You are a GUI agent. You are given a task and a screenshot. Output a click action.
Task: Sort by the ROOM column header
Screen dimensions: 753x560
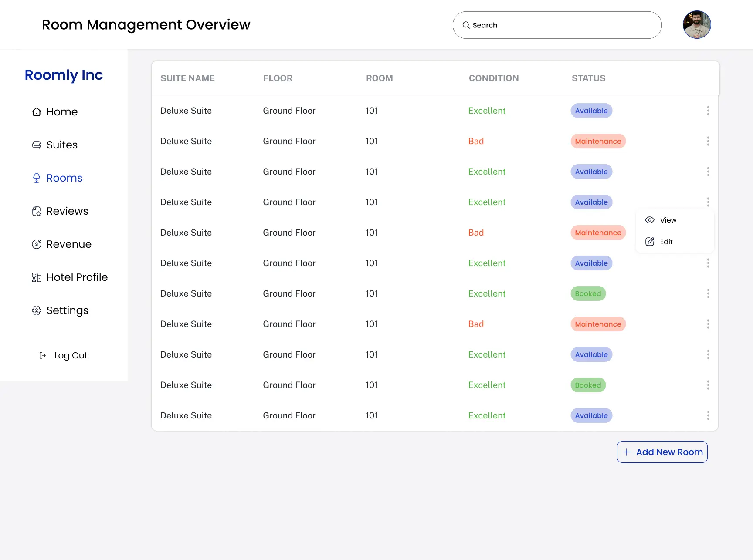[379, 78]
